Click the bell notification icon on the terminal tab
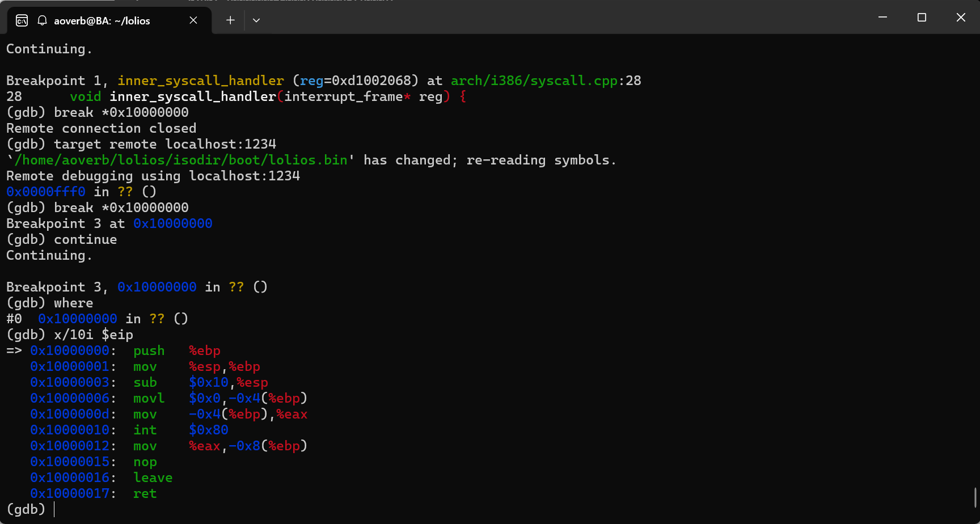Viewport: 980px width, 524px height. [42, 20]
